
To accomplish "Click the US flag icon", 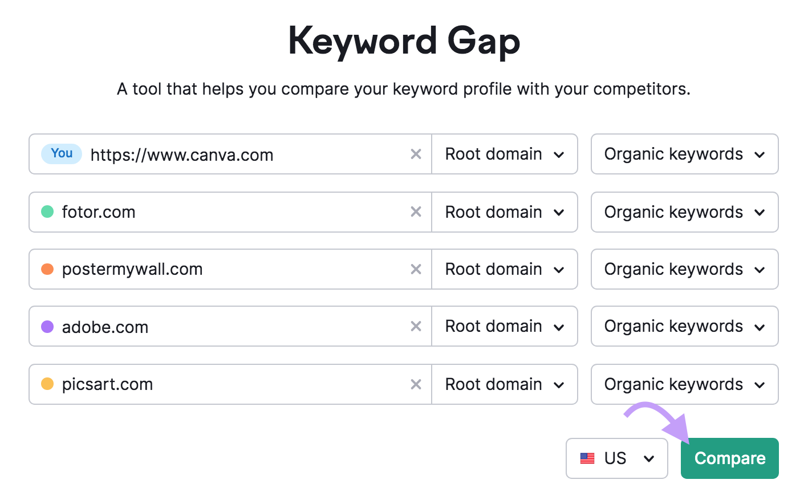I will [x=587, y=458].
